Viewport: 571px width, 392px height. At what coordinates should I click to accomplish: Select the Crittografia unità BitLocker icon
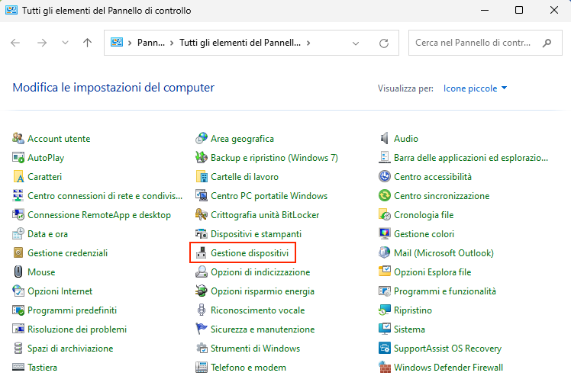coord(202,215)
